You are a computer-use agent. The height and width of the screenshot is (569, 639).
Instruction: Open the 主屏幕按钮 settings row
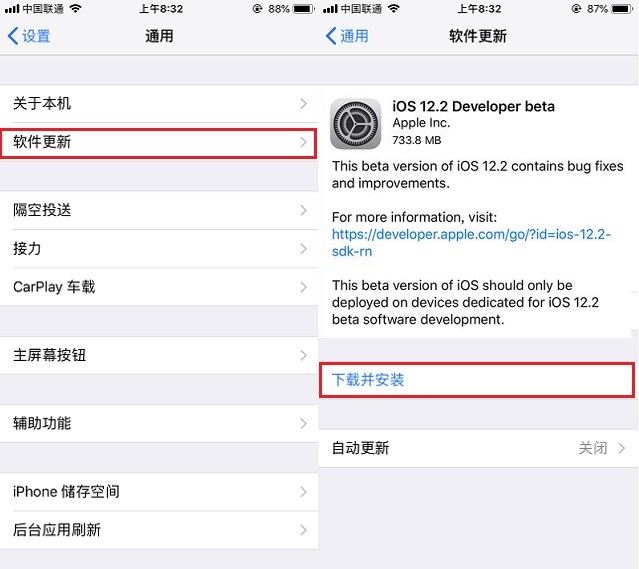pyautogui.click(x=159, y=355)
